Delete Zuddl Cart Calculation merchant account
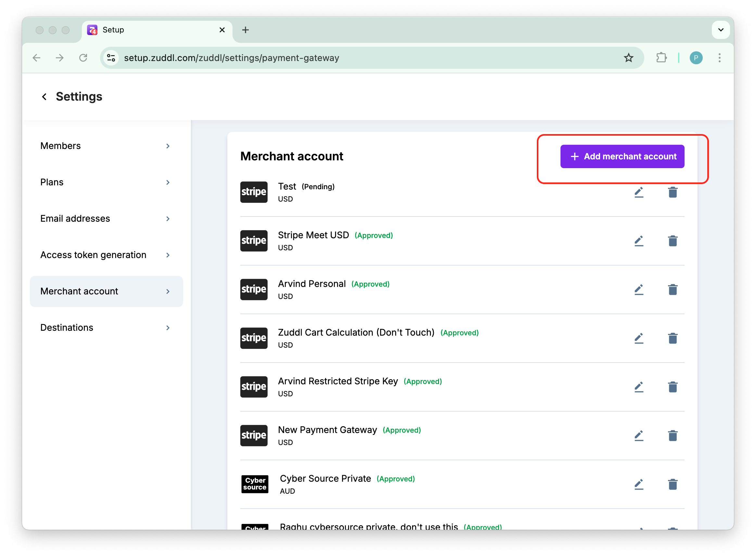Screen dimensions: 756x557 (672, 338)
